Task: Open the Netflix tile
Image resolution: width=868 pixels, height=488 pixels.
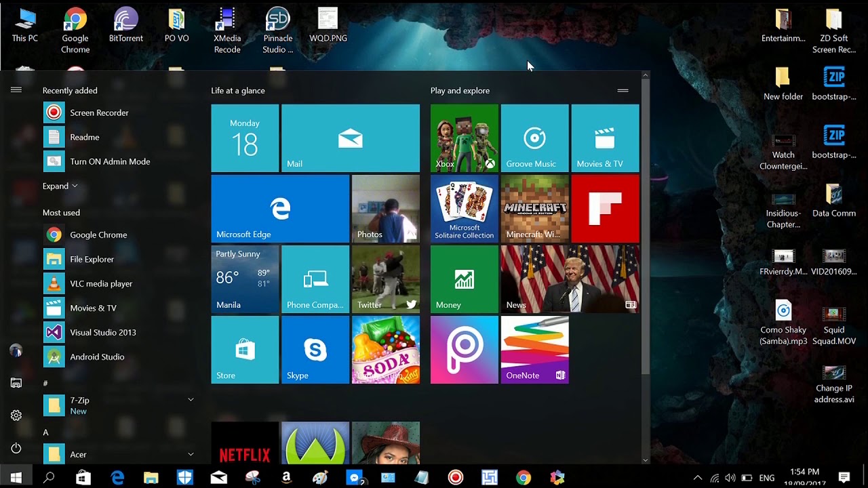Action: point(245,443)
